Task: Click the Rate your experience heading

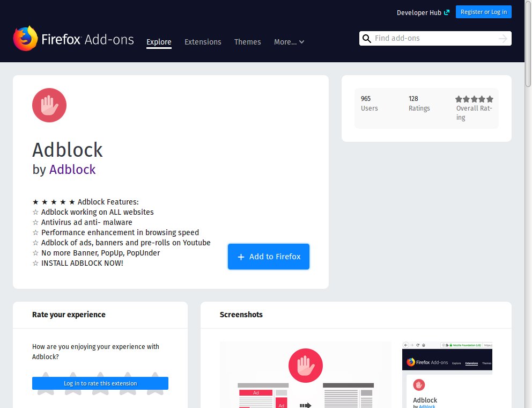Action: 69,315
